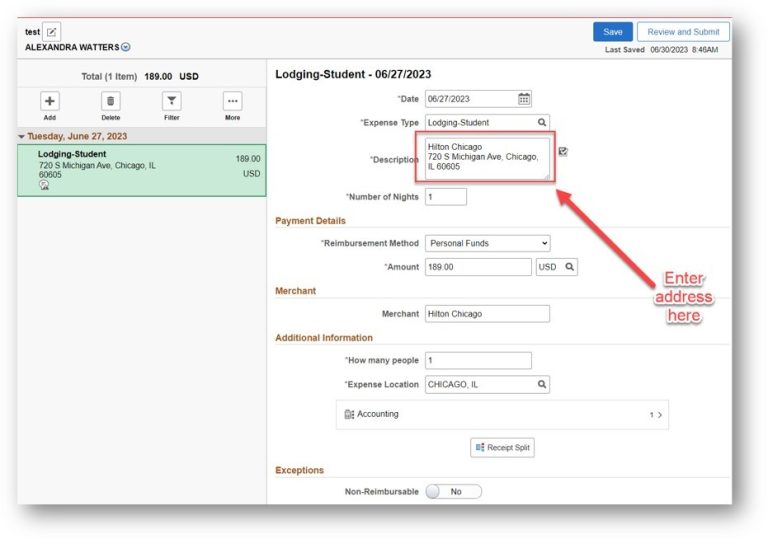The height and width of the screenshot is (539, 768).
Task: Open the Alexandra Watters dropdown arrow
Action: coord(126,47)
